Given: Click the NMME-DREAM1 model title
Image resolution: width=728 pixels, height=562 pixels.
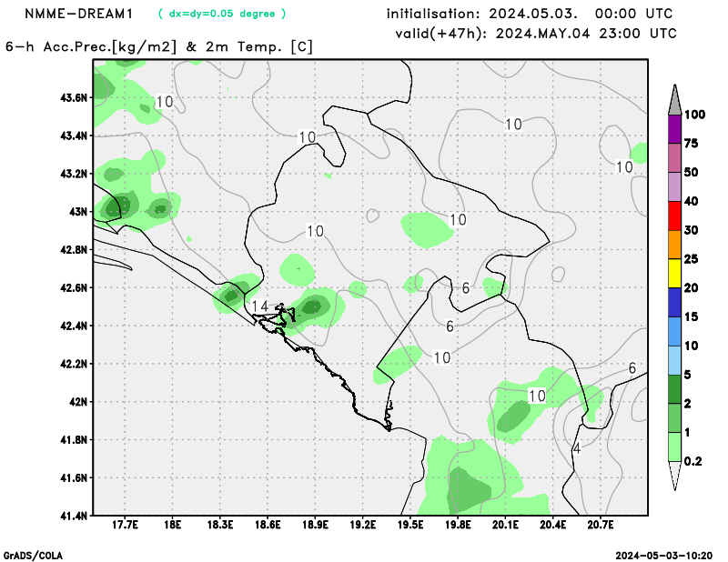Looking at the screenshot, I should 79,14.
